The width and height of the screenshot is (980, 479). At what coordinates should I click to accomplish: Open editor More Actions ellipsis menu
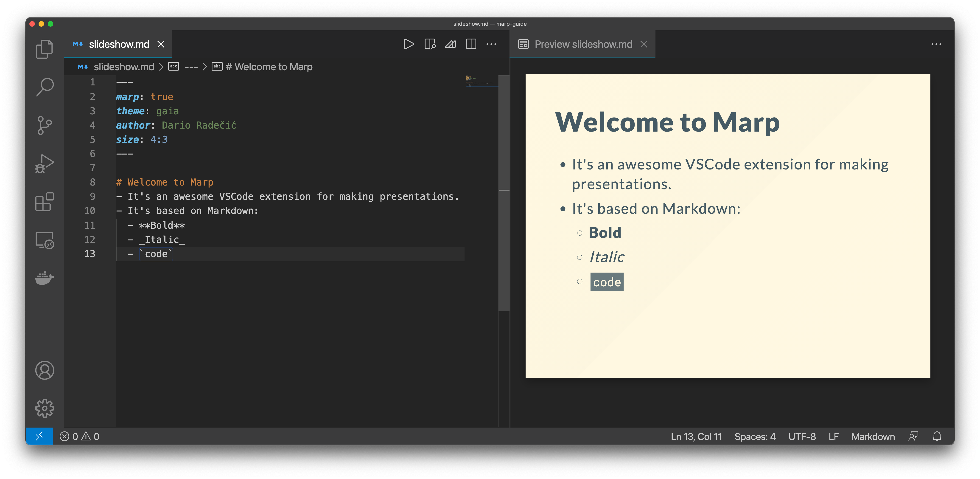(491, 44)
